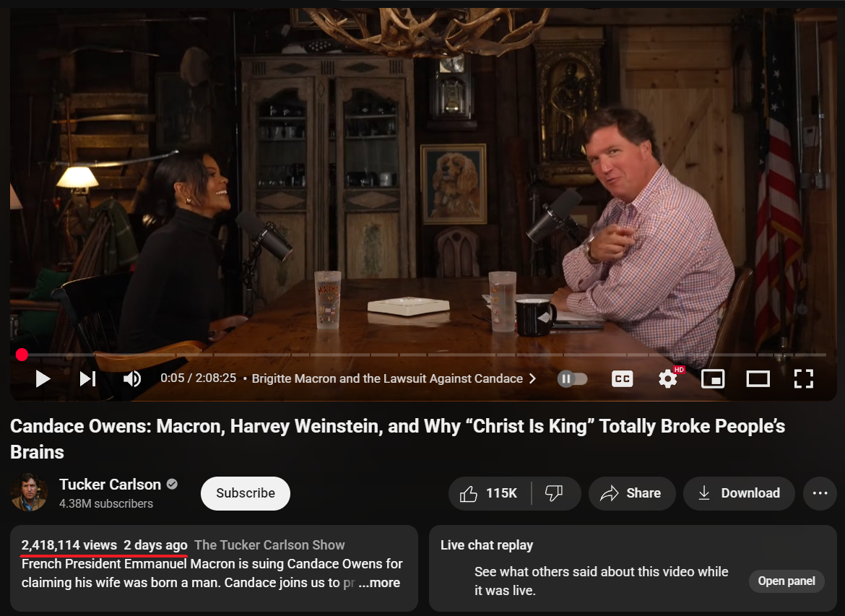
Task: Like the video with 115K likes
Action: pyautogui.click(x=490, y=493)
